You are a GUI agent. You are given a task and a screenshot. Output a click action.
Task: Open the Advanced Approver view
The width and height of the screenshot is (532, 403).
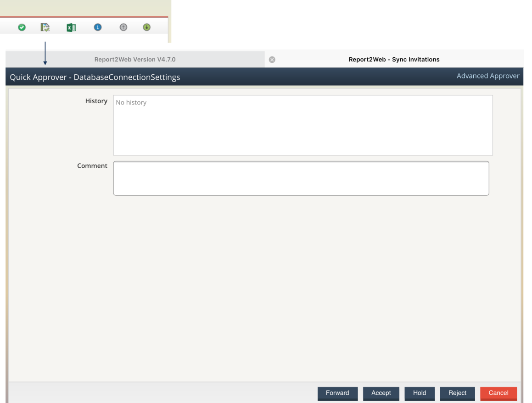pyautogui.click(x=488, y=76)
